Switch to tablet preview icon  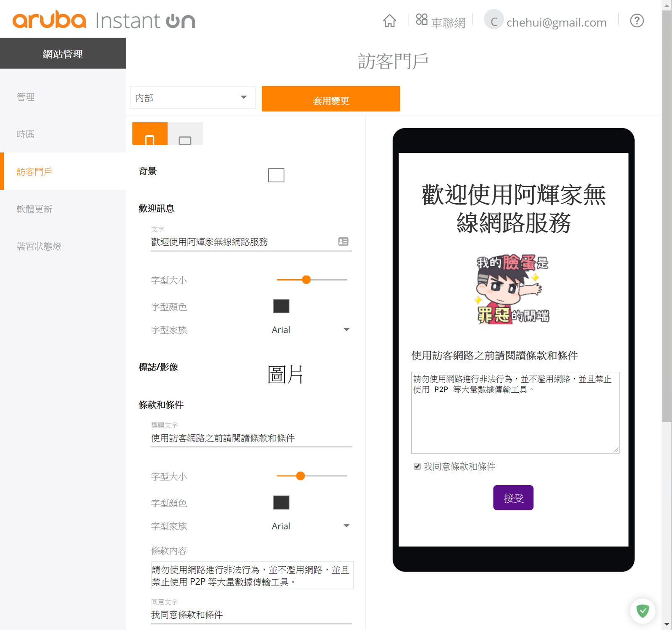(x=185, y=134)
